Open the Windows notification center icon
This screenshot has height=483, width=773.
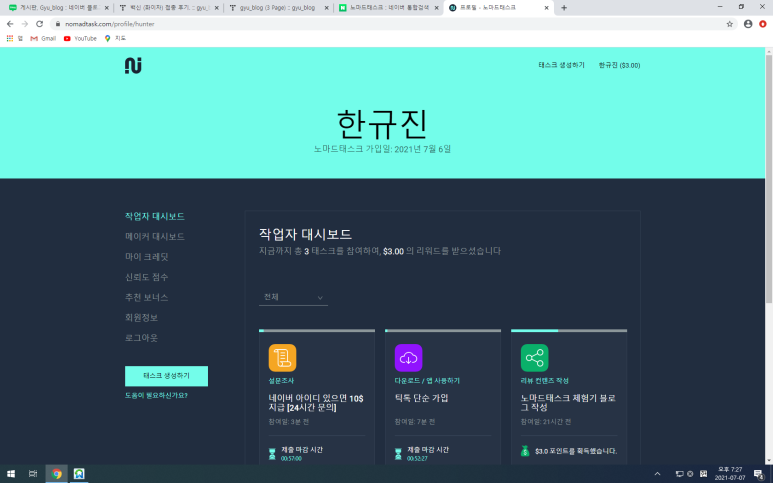click(x=758, y=474)
